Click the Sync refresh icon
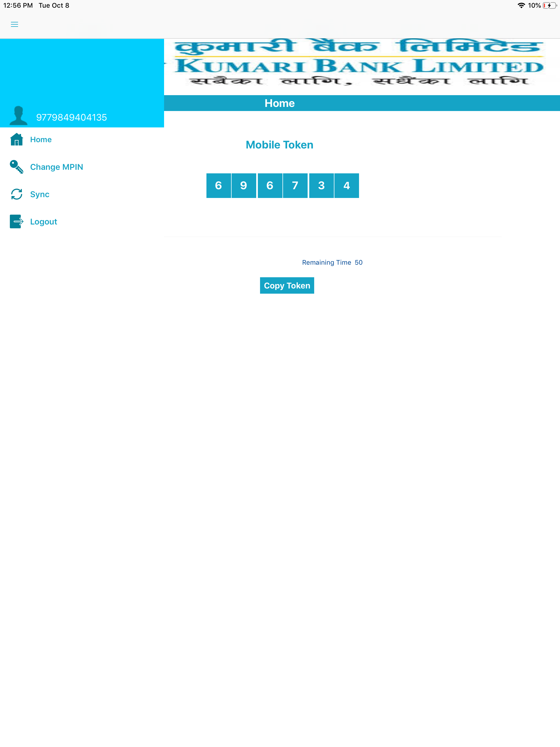 16,194
